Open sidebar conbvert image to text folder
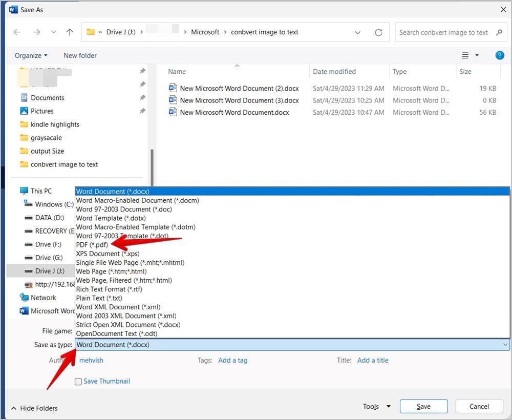 point(65,164)
